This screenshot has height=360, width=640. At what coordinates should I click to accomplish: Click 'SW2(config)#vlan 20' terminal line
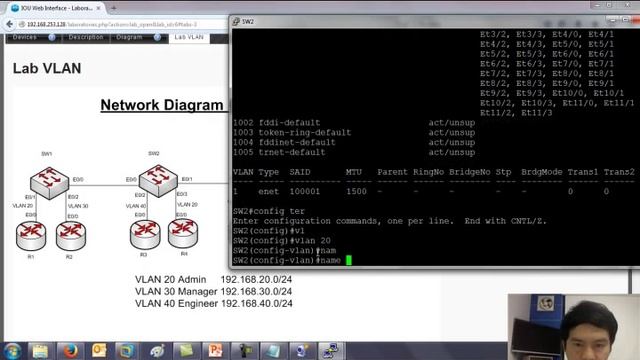pyautogui.click(x=282, y=240)
